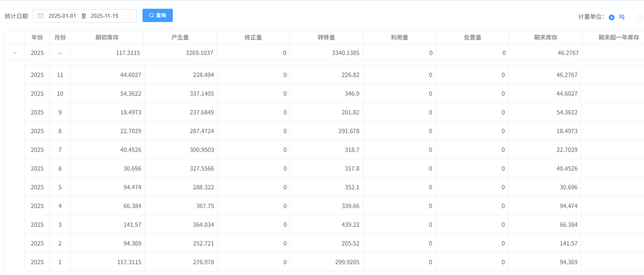The image size is (644, 275).
Task: Select the unchecked radio button after 吨
Action: coord(640,17)
